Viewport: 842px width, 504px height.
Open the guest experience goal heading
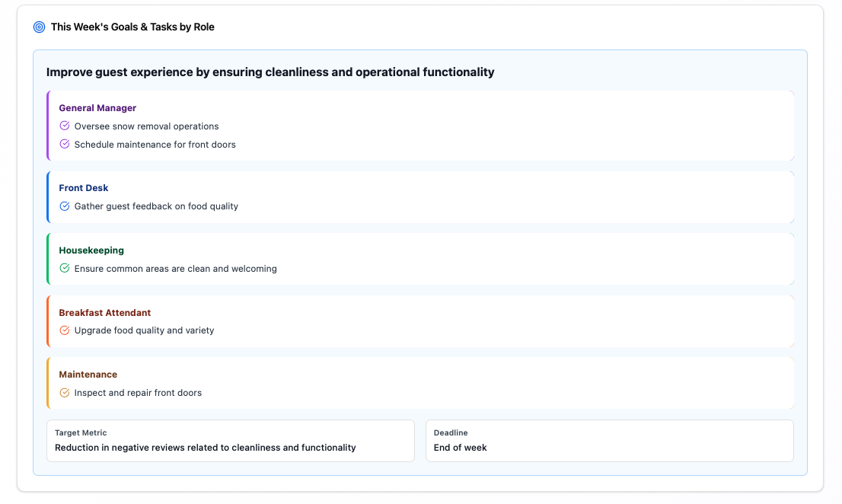click(x=270, y=72)
